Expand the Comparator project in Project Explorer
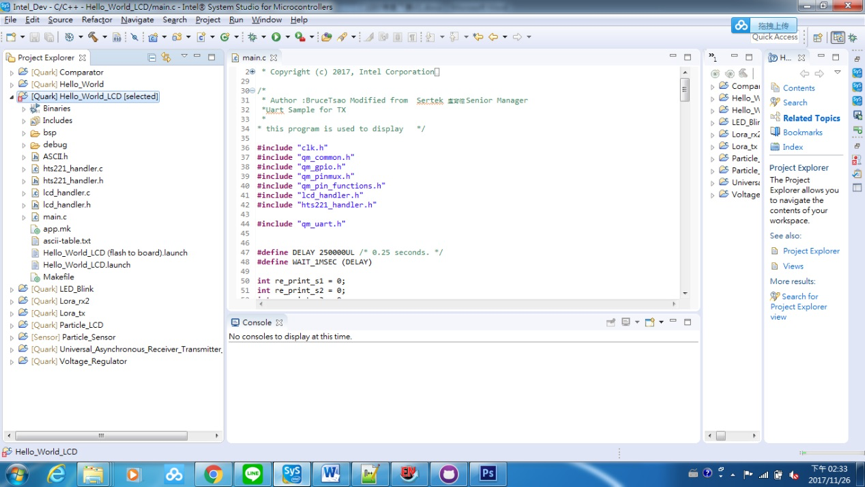Viewport: 865px width, 487px height. point(12,72)
